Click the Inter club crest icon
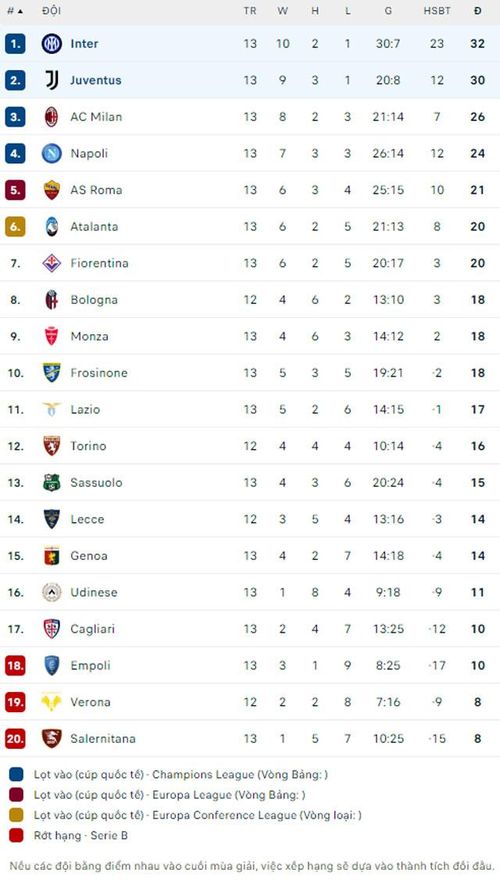500x884 pixels. [52, 43]
